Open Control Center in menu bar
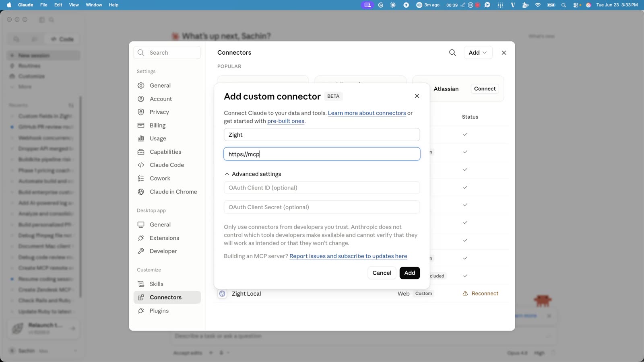Image resolution: width=644 pixels, height=362 pixels. 576,5
